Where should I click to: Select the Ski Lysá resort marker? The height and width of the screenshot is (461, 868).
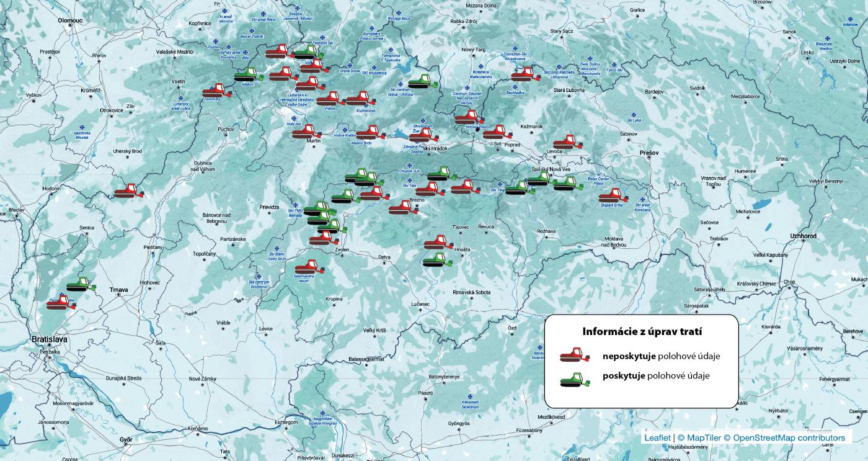coord(633,116)
